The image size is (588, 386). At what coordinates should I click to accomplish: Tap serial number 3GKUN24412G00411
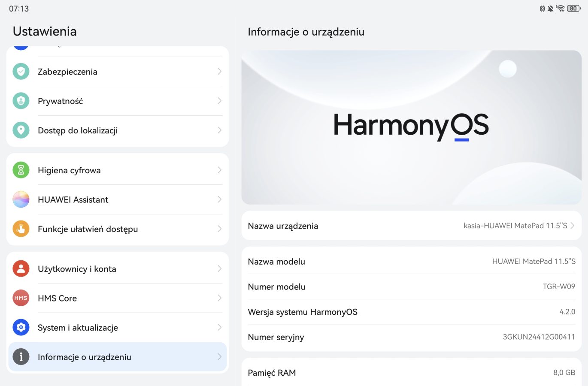pos(539,337)
